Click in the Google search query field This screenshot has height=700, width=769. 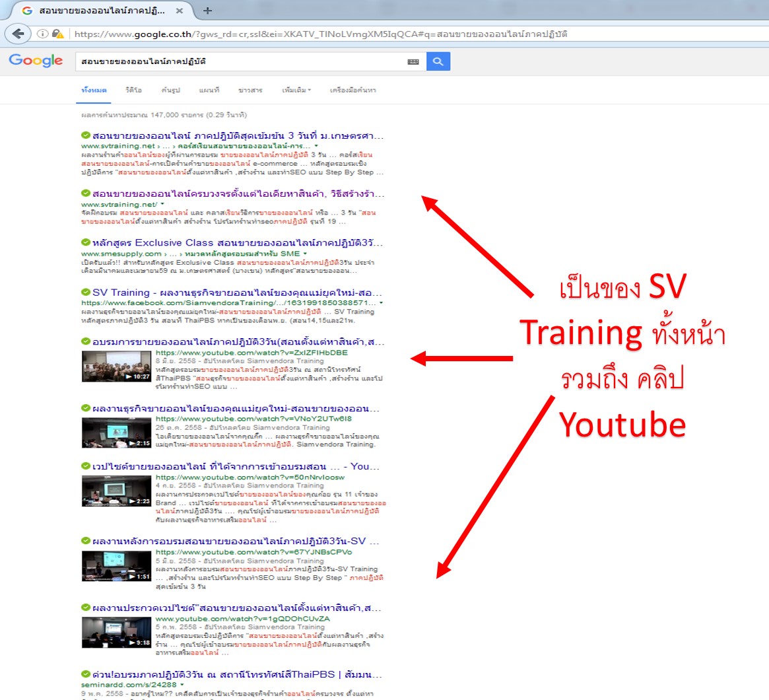pos(240,61)
